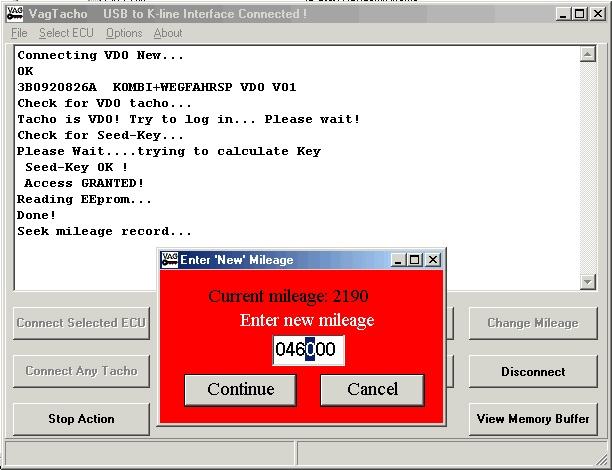Open View Memory Buffer
The width and height of the screenshot is (612, 470).
pyautogui.click(x=533, y=419)
